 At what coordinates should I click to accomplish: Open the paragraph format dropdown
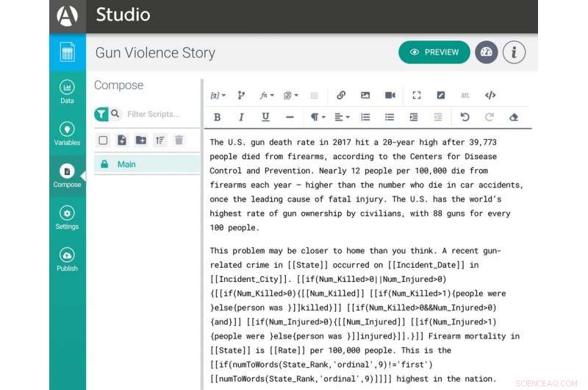(318, 117)
